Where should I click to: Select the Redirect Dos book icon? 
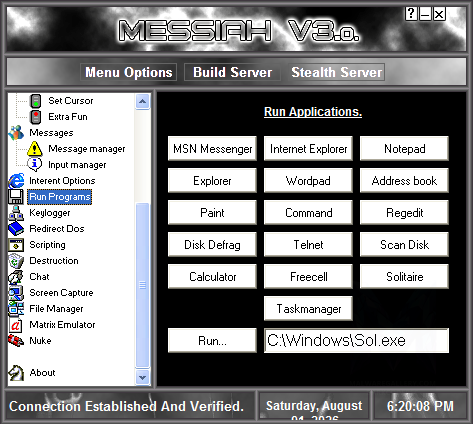coord(16,229)
